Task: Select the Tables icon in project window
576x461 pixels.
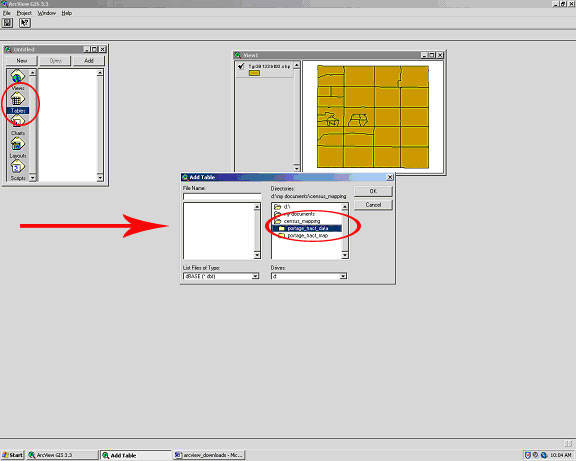Action: tap(18, 100)
